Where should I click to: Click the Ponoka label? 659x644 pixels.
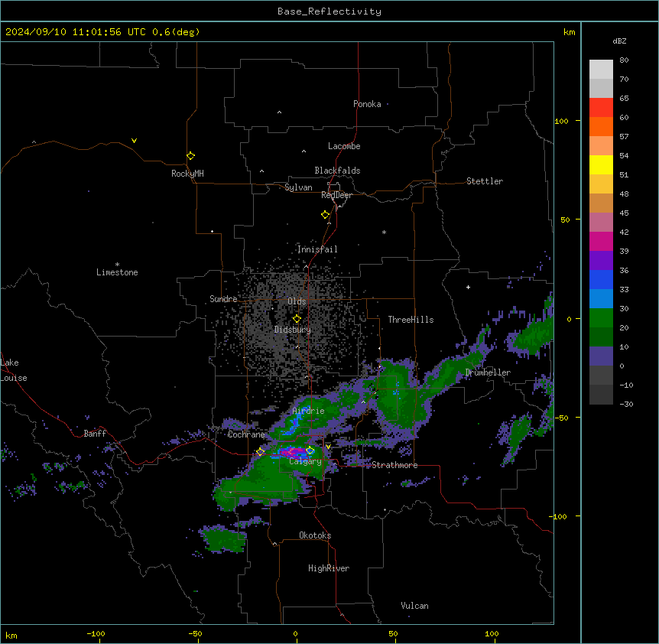pos(367,104)
